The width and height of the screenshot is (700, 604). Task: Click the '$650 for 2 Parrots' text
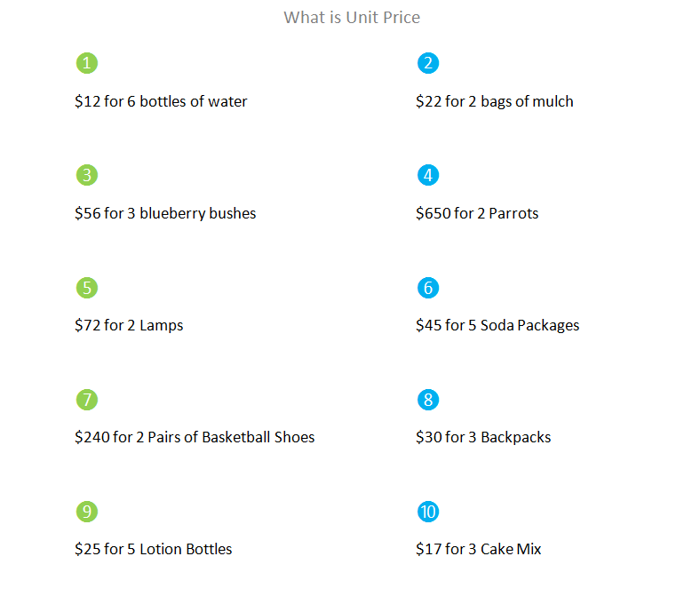coord(477,213)
